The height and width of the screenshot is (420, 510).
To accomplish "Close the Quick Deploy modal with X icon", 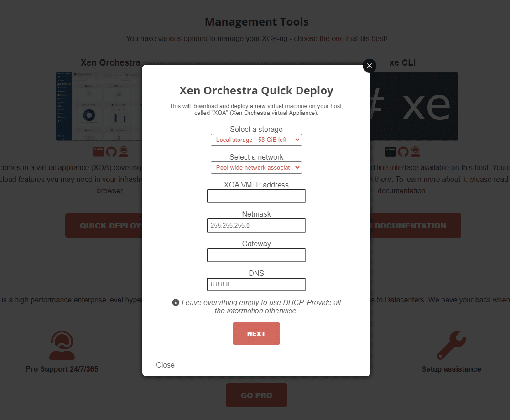I will tap(369, 66).
